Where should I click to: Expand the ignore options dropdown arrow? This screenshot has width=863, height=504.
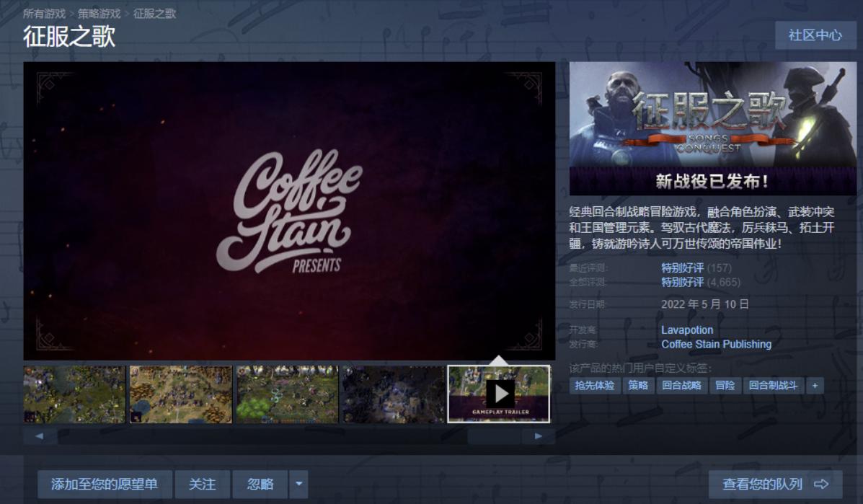click(299, 485)
